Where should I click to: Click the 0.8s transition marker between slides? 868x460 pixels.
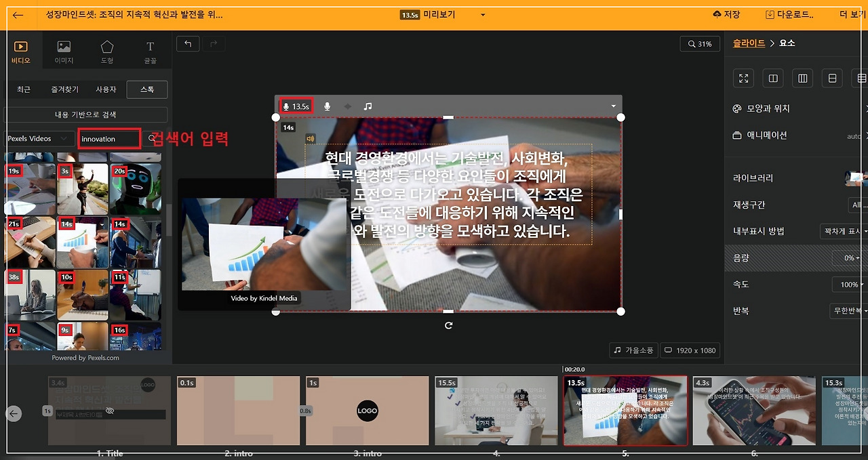click(306, 411)
